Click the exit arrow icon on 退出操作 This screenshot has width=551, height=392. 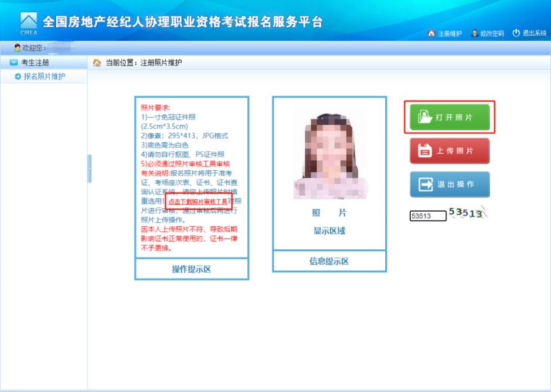[425, 184]
